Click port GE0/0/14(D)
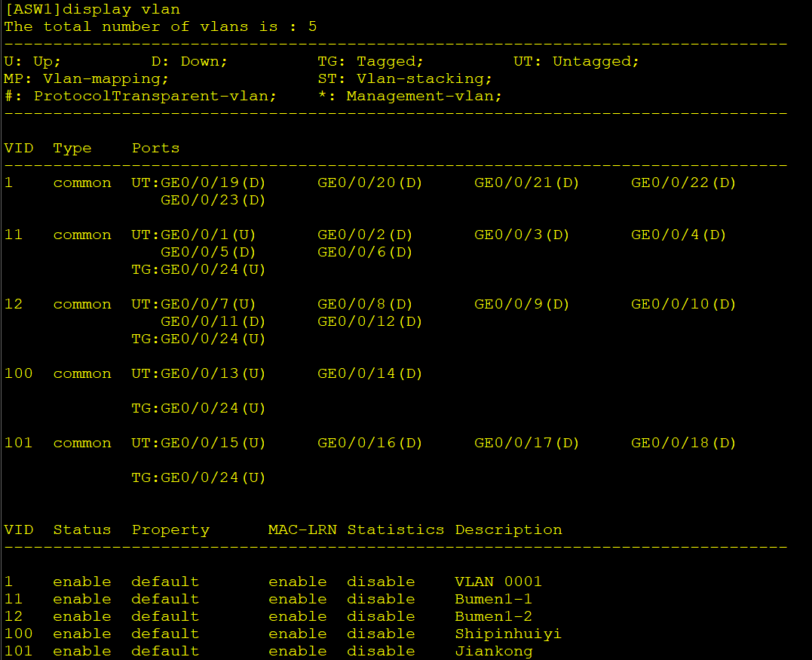 coord(369,373)
